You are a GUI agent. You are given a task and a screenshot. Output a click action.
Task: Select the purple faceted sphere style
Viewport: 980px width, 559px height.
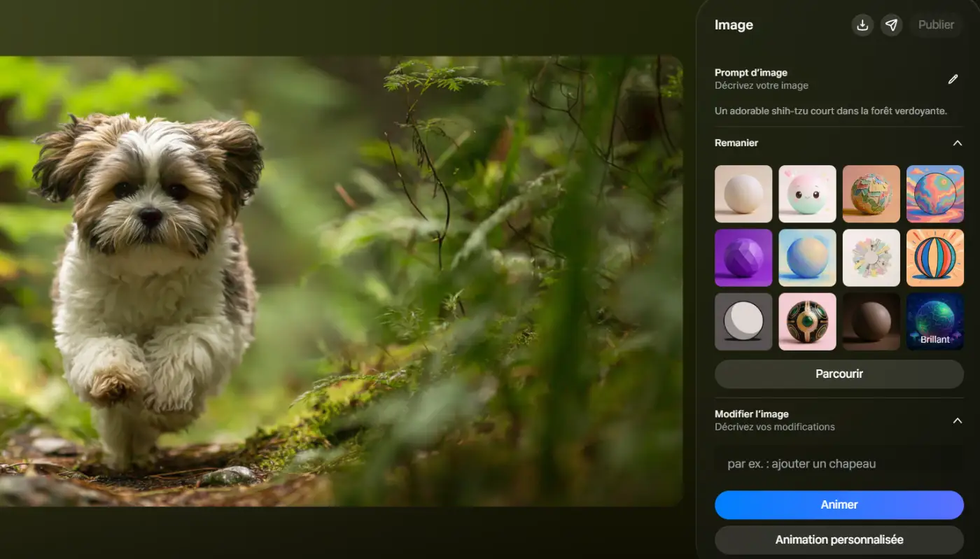743,257
